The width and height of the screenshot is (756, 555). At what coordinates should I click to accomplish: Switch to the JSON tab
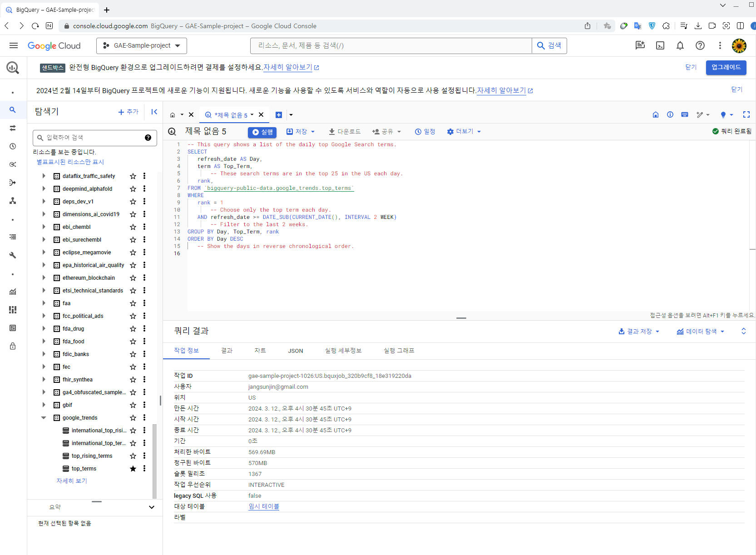click(296, 351)
